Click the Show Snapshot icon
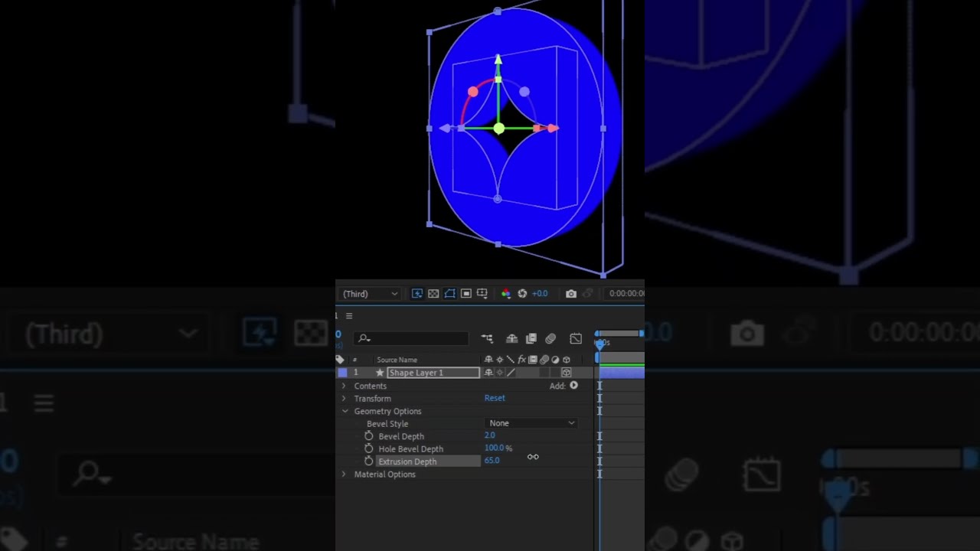Screen dimensions: 980x551 click(588, 294)
